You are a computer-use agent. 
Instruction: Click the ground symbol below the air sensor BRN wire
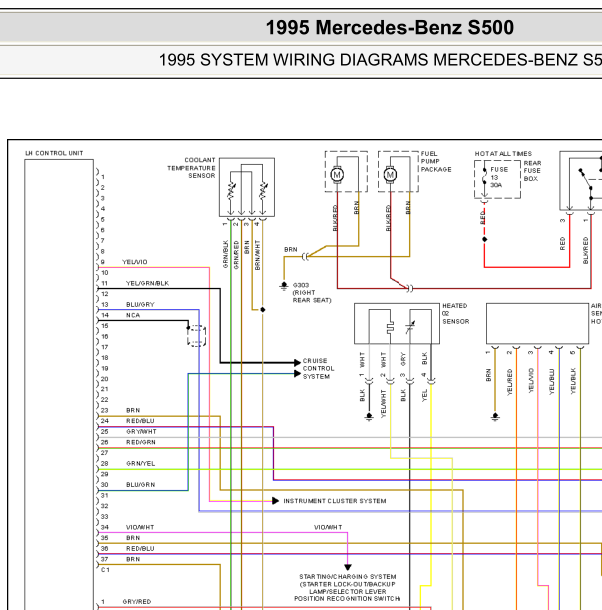(495, 417)
